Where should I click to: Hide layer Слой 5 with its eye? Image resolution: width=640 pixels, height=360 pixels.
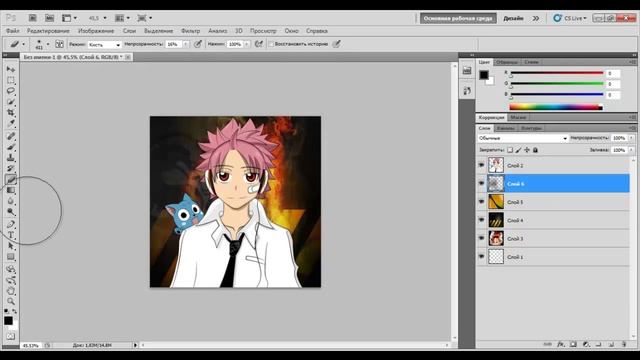pyautogui.click(x=481, y=202)
